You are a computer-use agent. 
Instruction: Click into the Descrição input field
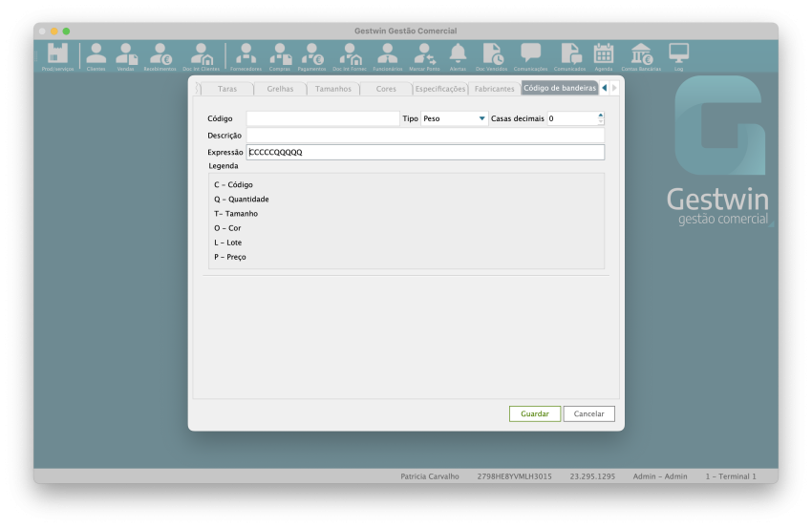click(424, 136)
